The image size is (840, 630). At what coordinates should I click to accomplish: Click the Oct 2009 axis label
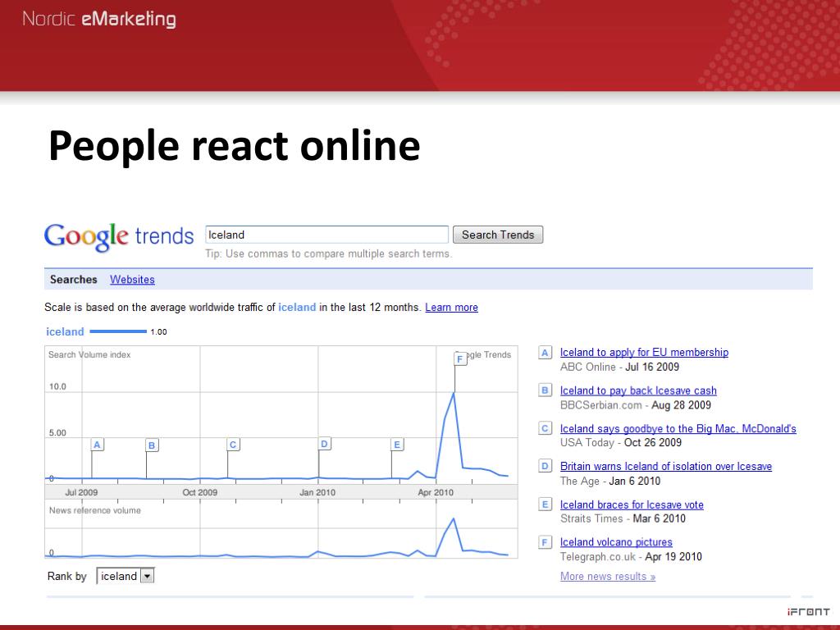tap(200, 492)
